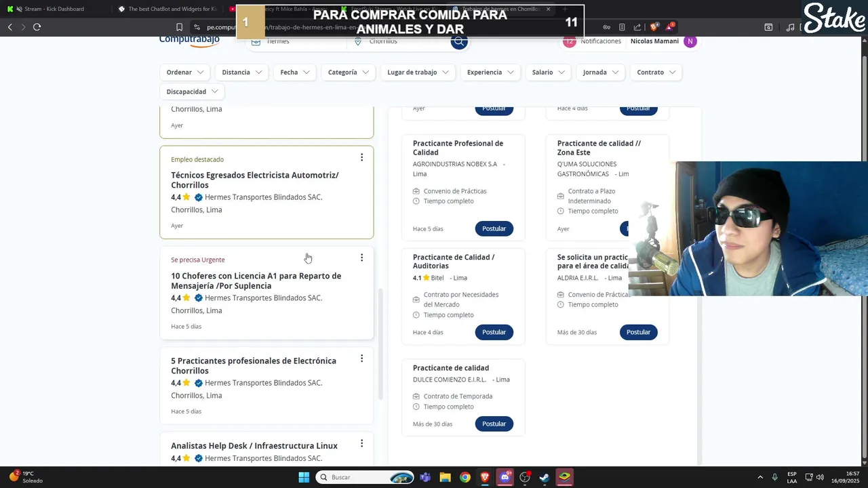Screen dimensions: 868x488
Task: Select the Trabajos de hermes en Chorrillos tab
Action: tap(502, 9)
